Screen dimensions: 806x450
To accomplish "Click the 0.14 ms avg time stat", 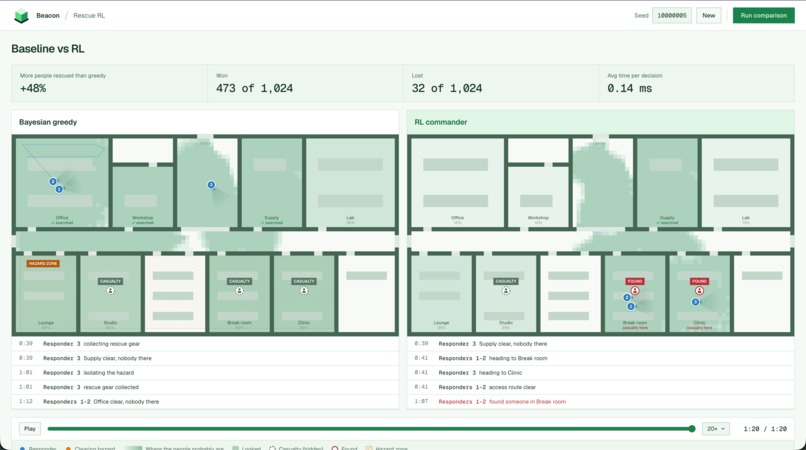I will (697, 83).
